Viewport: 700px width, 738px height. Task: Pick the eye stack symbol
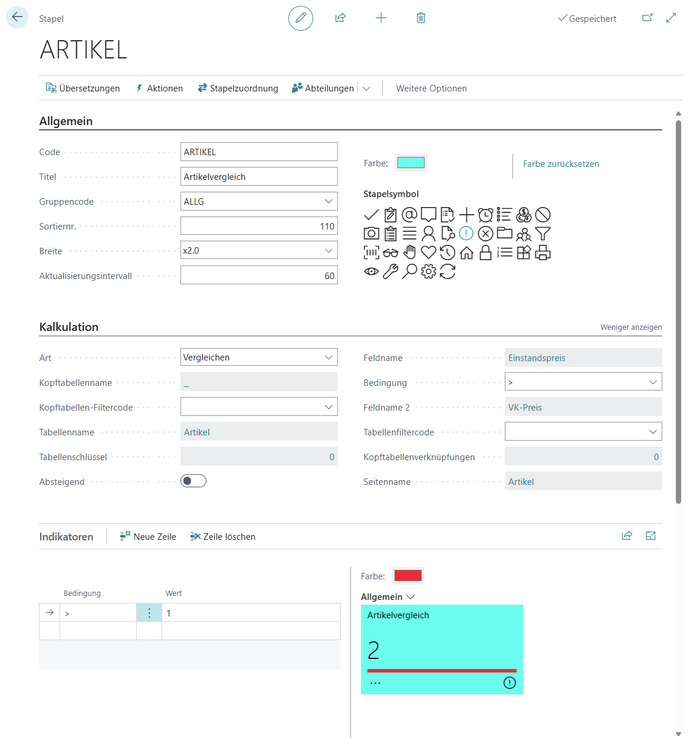click(372, 271)
